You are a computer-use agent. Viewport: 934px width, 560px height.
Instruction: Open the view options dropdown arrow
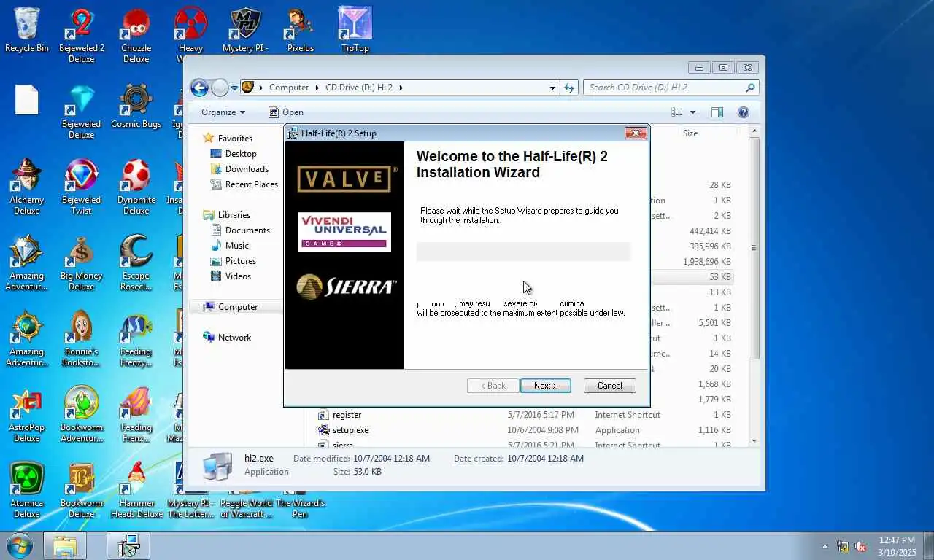click(692, 112)
